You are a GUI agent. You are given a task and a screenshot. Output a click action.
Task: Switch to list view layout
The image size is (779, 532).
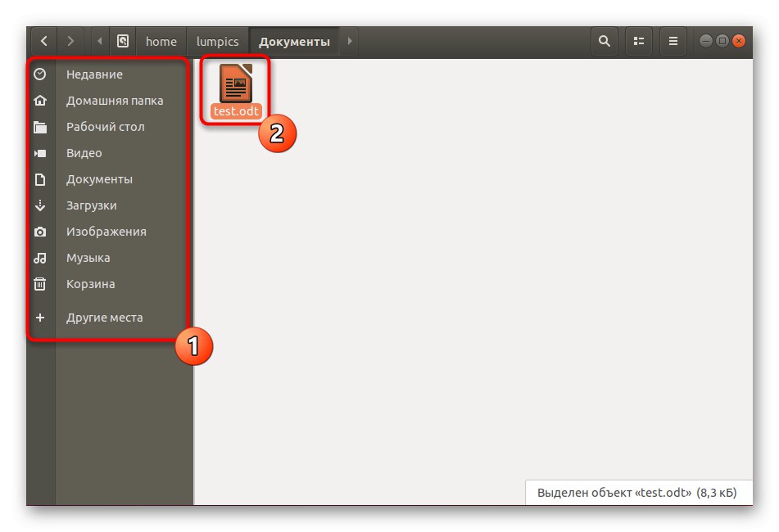click(x=639, y=41)
